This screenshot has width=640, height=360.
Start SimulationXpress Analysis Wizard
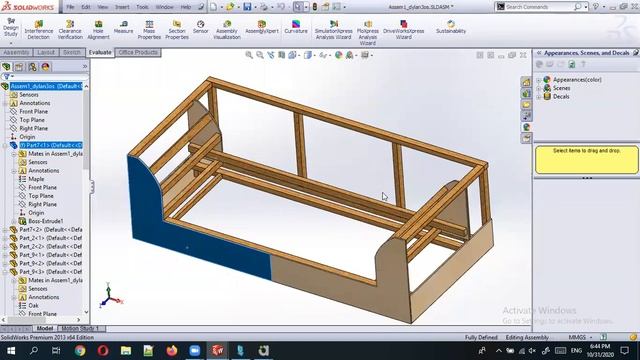tap(333, 29)
